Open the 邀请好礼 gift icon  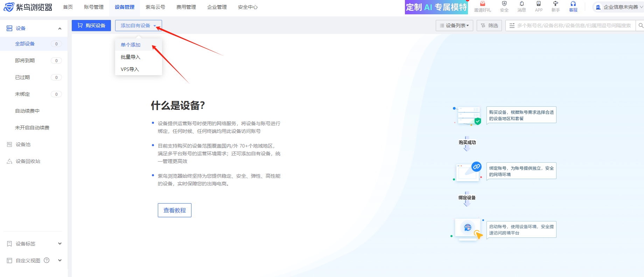[483, 4]
